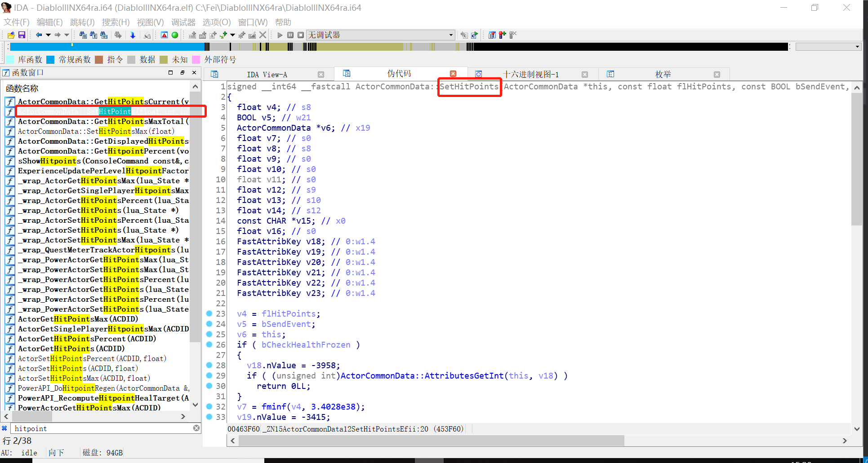868x463 pixels.
Task: Start the debugger with the play button
Action: point(280,35)
